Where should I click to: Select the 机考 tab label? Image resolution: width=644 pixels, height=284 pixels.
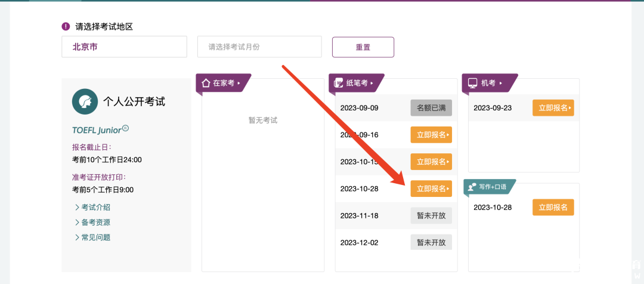pos(488,83)
